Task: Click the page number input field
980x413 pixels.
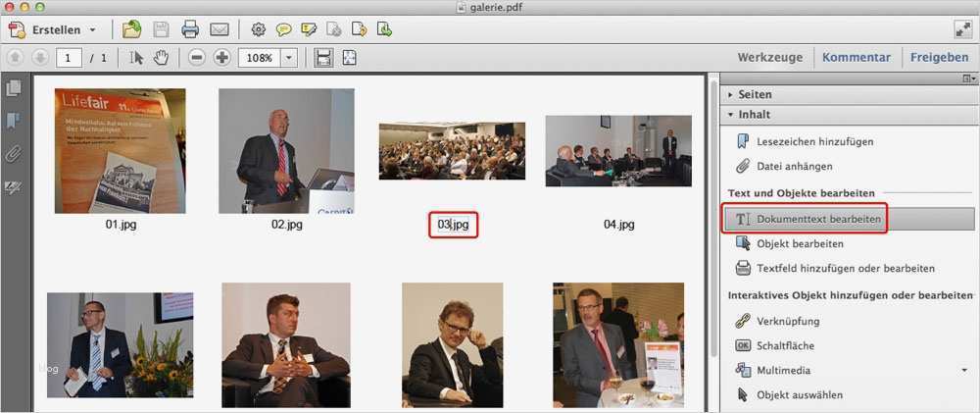Action: tap(69, 58)
